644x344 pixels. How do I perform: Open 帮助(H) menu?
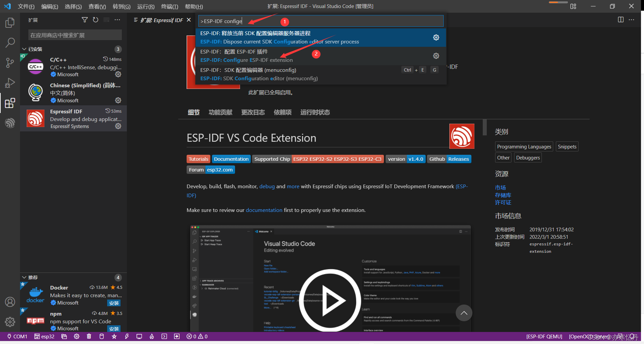click(x=194, y=6)
